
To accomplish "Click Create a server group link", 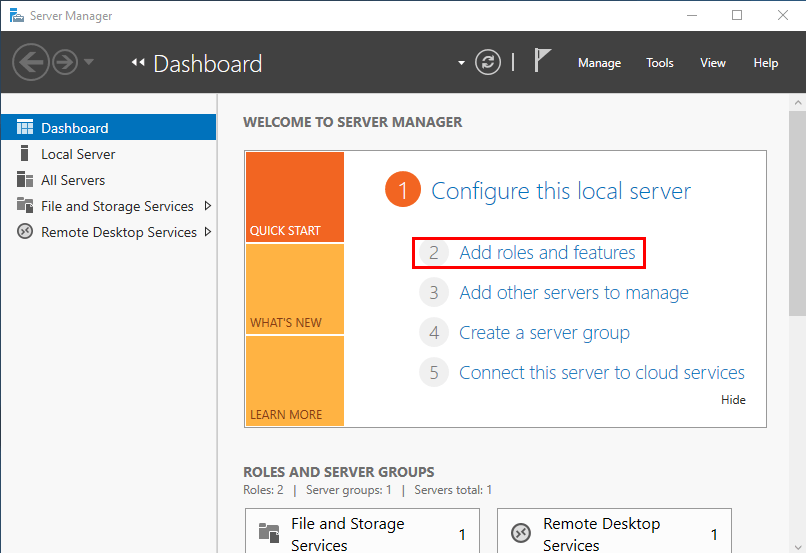I will click(x=544, y=333).
